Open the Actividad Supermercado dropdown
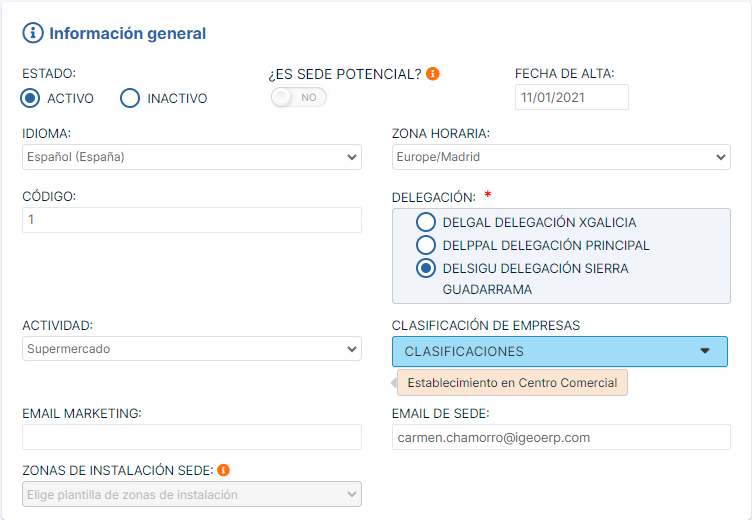 pyautogui.click(x=191, y=349)
